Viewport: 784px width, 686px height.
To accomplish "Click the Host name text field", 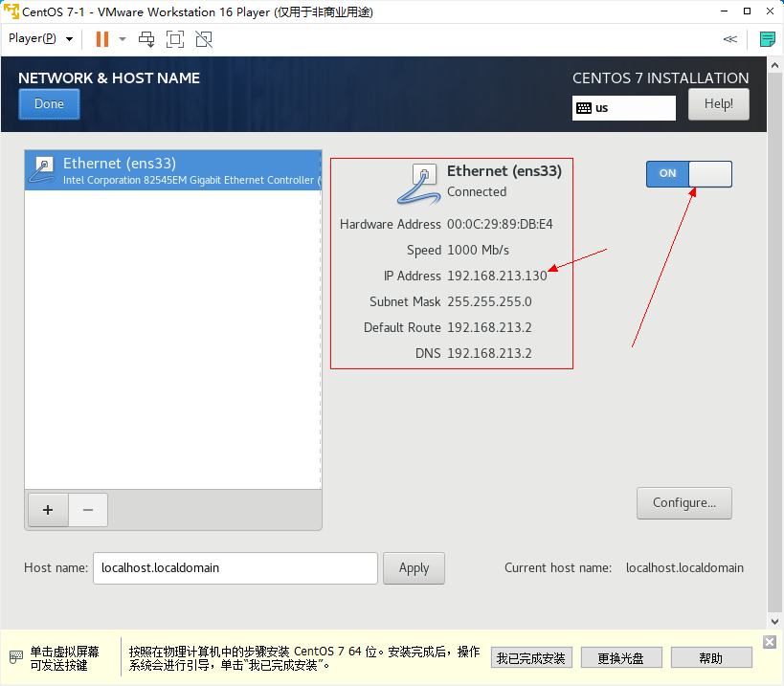I will pyautogui.click(x=235, y=567).
